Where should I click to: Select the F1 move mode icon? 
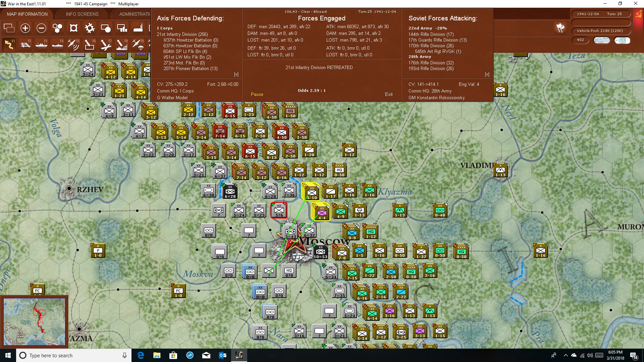(9, 44)
